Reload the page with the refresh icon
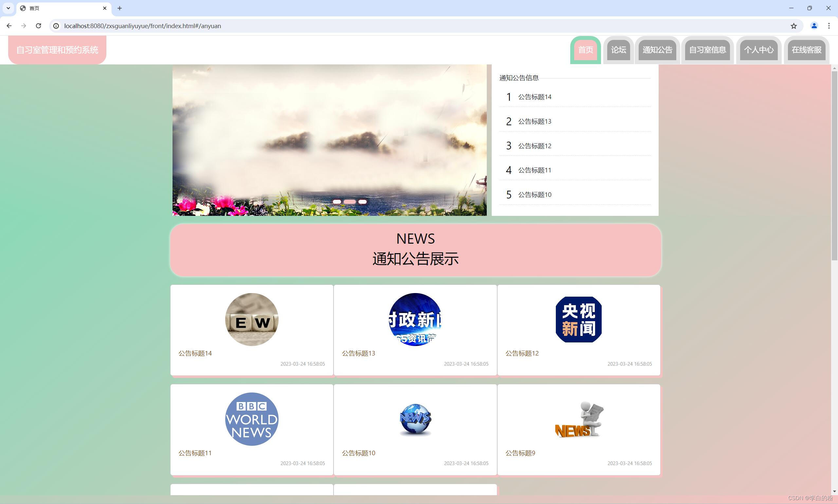 tap(38, 26)
